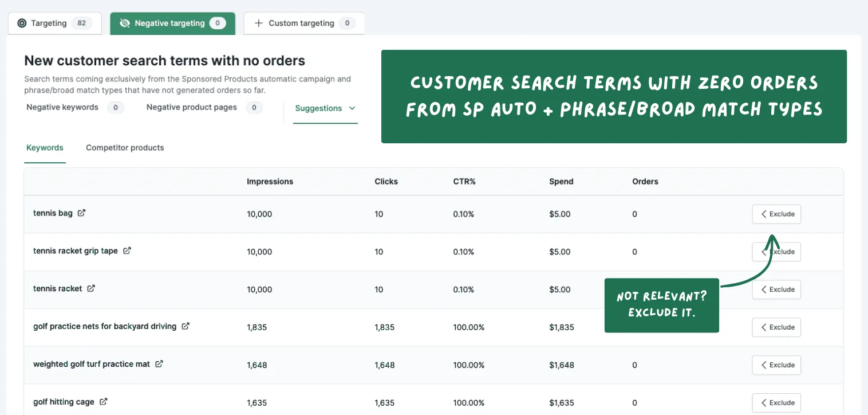Click plus icon on Custom targeting tab
The image size is (868, 415).
point(258,24)
